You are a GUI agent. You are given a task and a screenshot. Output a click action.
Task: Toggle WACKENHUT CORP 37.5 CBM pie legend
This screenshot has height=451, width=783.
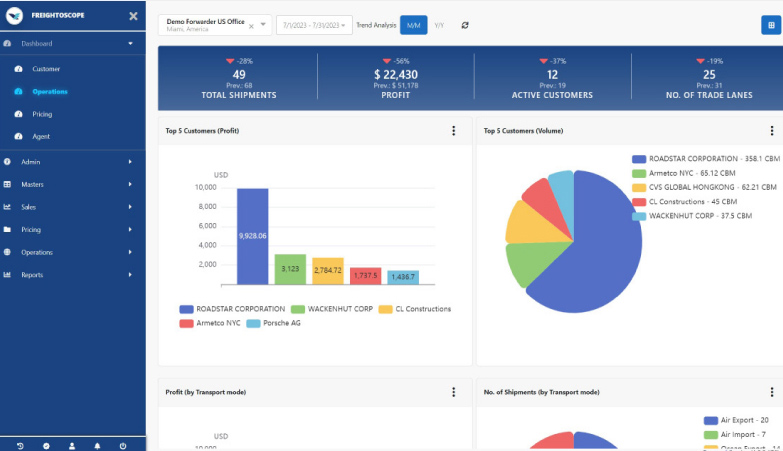692,216
